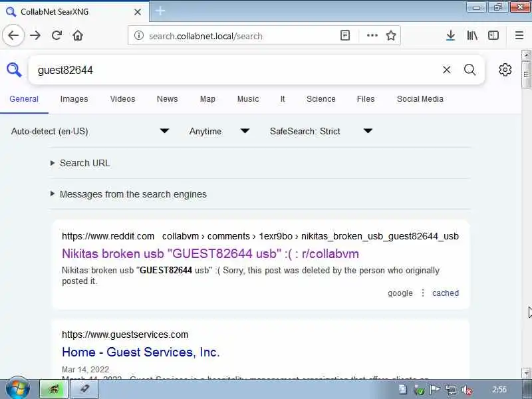Open the second pinned taskbar application
Image resolution: width=532 pixels, height=399 pixels.
[x=84, y=389]
